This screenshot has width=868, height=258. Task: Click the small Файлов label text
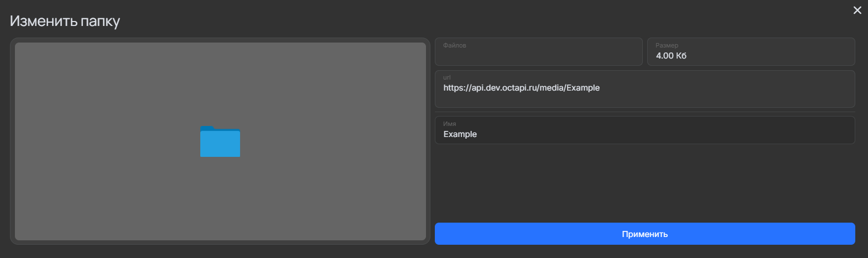click(x=454, y=45)
